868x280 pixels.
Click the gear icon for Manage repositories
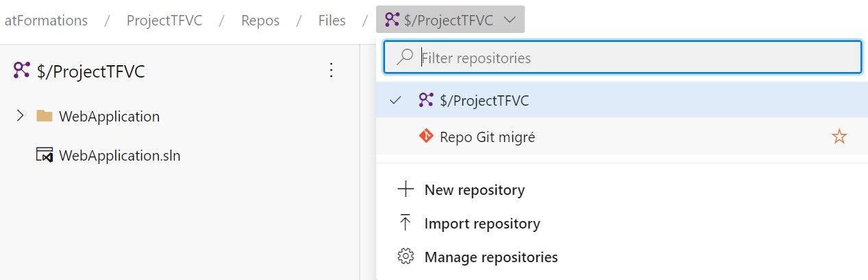tap(406, 257)
